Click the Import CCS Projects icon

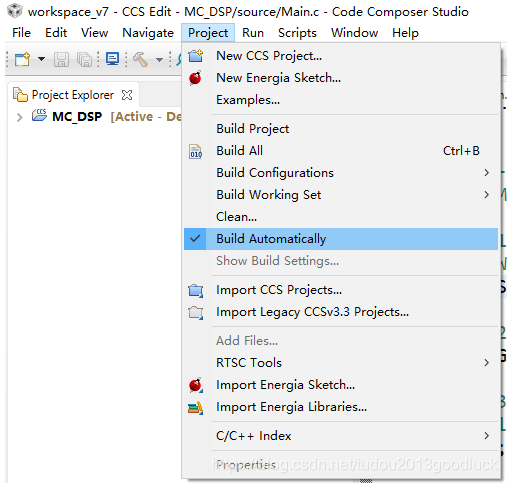click(x=196, y=290)
